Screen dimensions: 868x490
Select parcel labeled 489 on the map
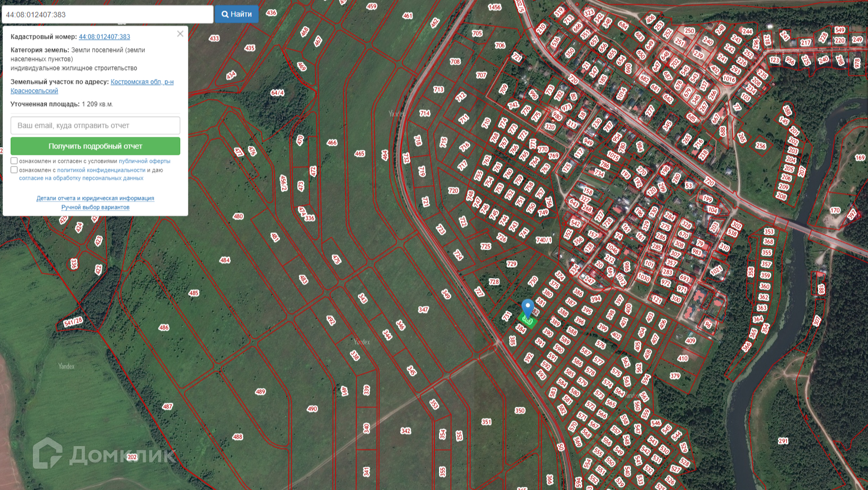point(260,392)
